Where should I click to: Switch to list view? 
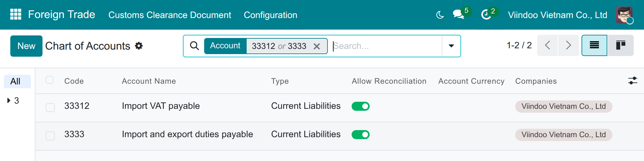tap(594, 45)
